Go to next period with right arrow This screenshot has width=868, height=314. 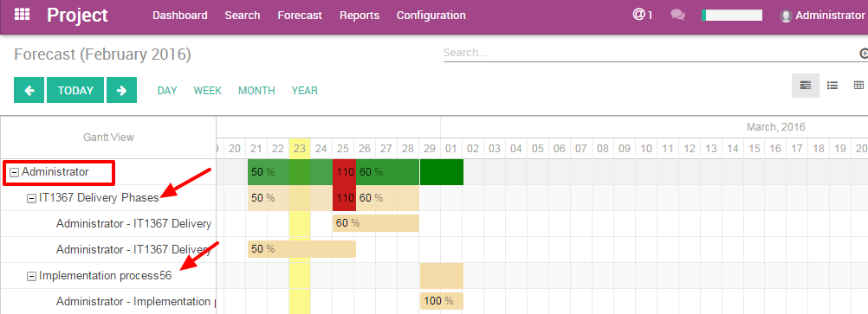click(122, 90)
